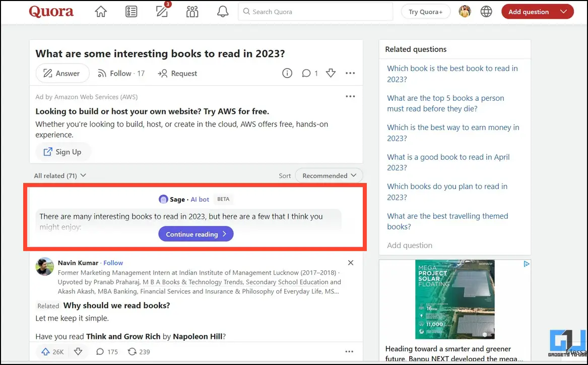Screen dimensions: 588x365
Task: Click the Search Quora field
Action: pyautogui.click(x=315, y=12)
